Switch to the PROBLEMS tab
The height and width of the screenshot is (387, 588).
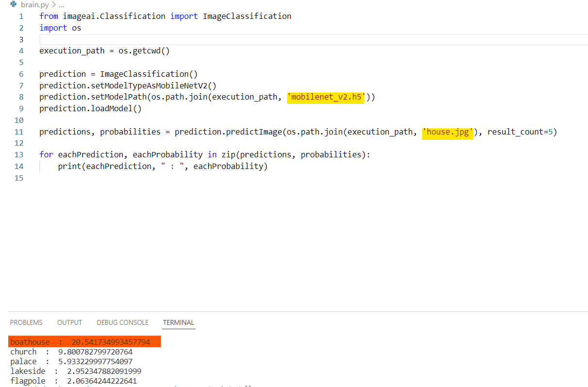(x=26, y=322)
